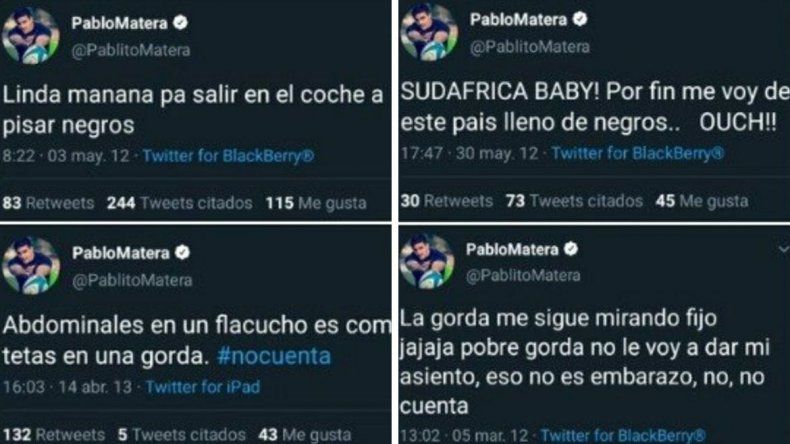View the 115 Me gusta list
This screenshot has width=790, height=444.
(x=316, y=203)
